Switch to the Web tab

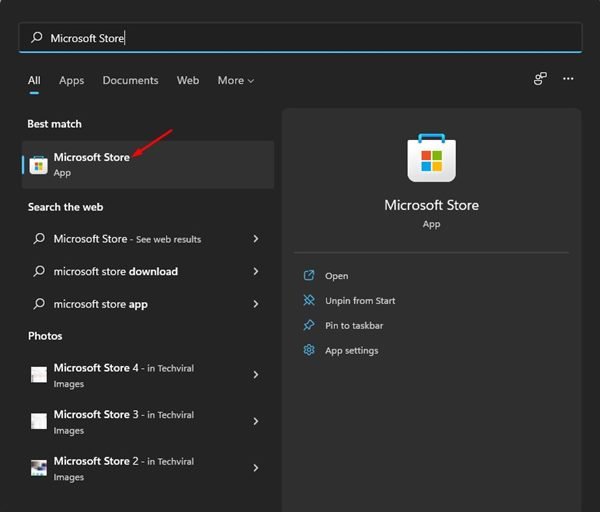(x=188, y=80)
